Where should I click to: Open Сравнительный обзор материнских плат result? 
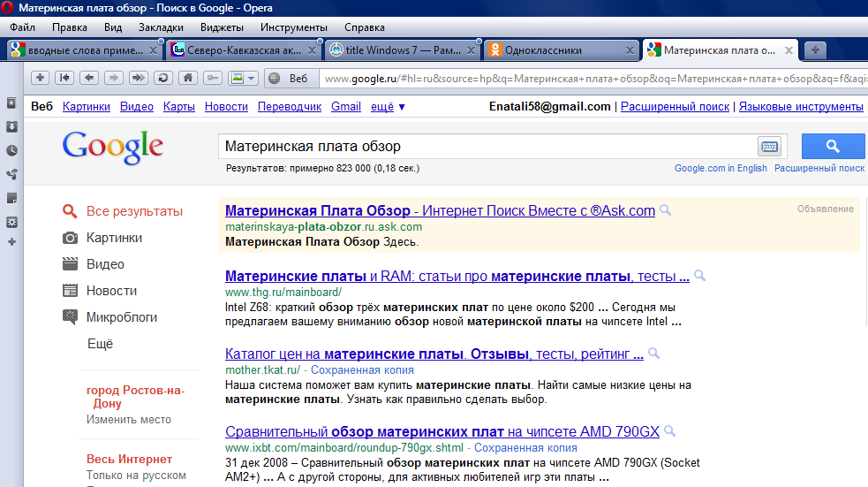click(x=442, y=431)
